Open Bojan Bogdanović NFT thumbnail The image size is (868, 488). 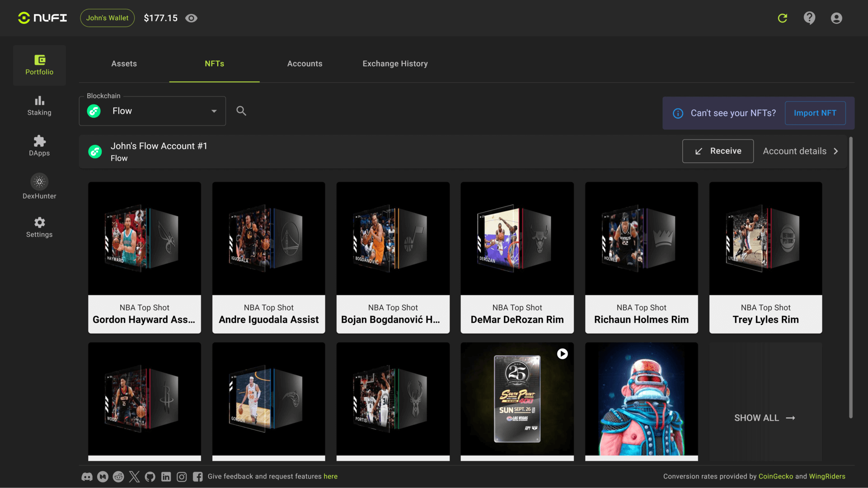393,238
